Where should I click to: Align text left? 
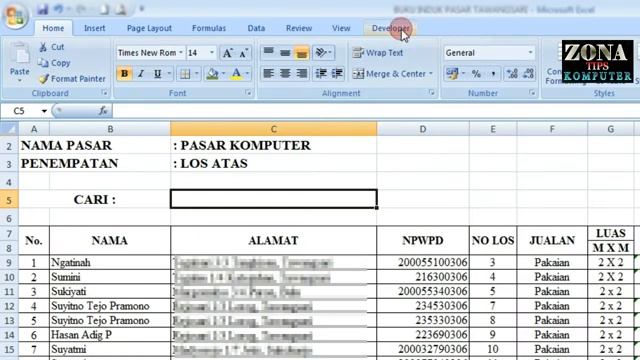coord(268,73)
